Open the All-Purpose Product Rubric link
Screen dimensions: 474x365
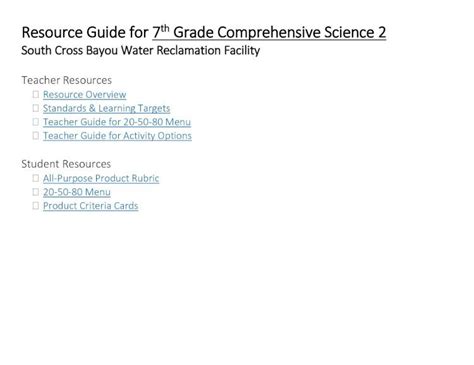[x=101, y=178]
